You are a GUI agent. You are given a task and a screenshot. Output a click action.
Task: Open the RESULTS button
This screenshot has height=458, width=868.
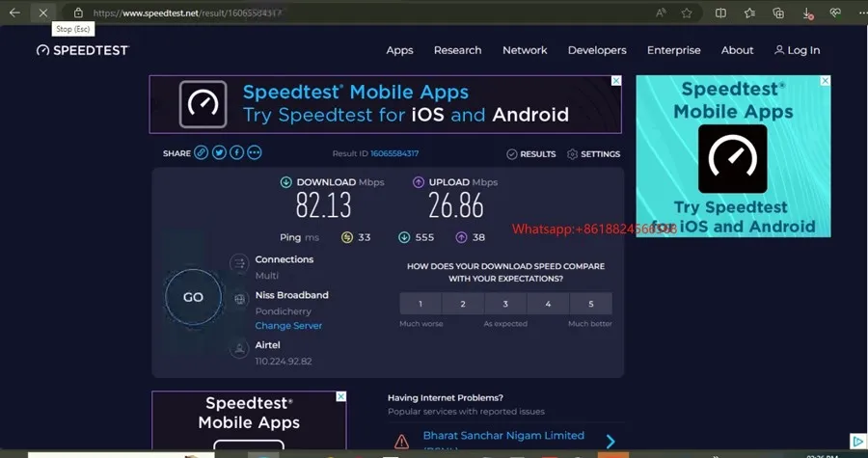coord(531,154)
